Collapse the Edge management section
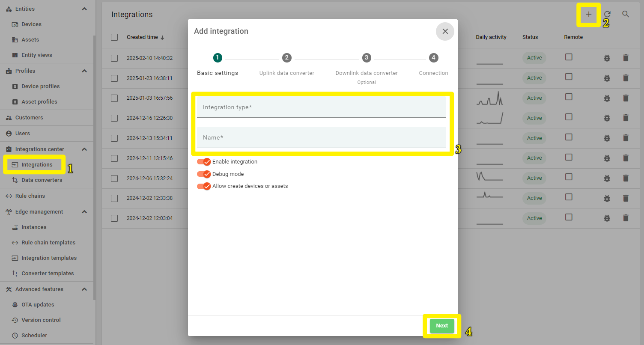The image size is (644, 345). click(84, 212)
